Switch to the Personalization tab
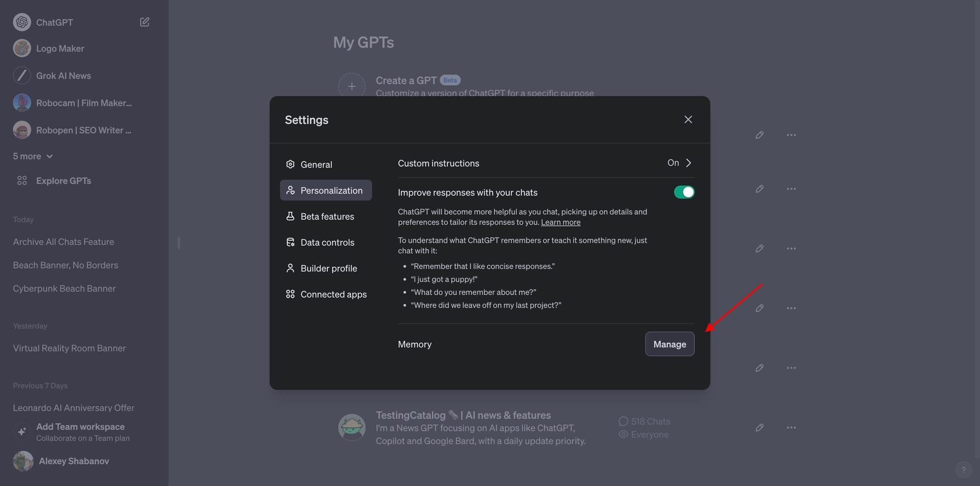The image size is (980, 486). (x=325, y=190)
